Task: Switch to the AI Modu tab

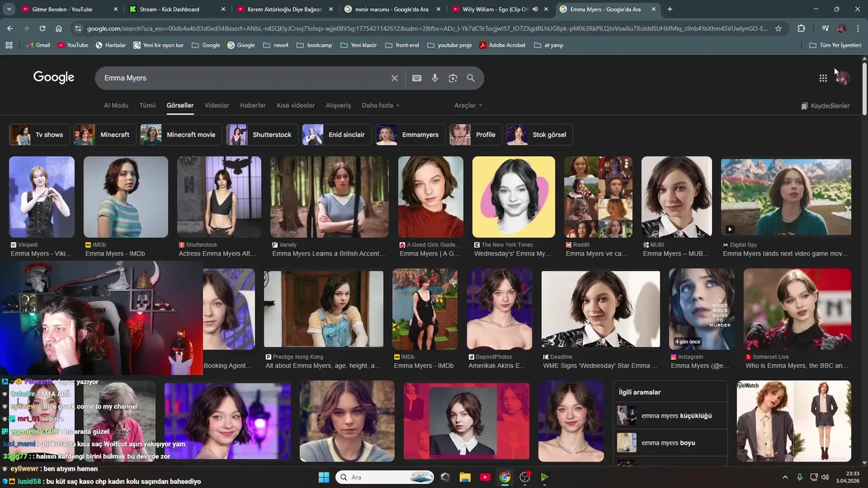Action: [116, 105]
